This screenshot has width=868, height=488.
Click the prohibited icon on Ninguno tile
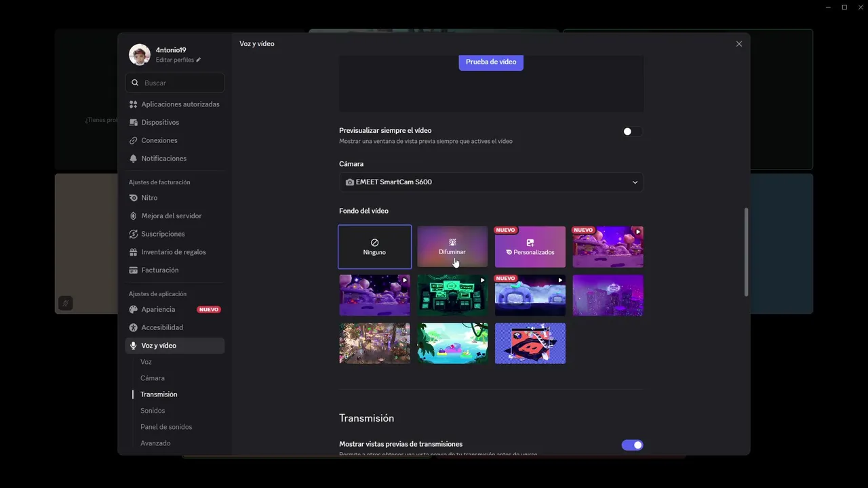374,243
